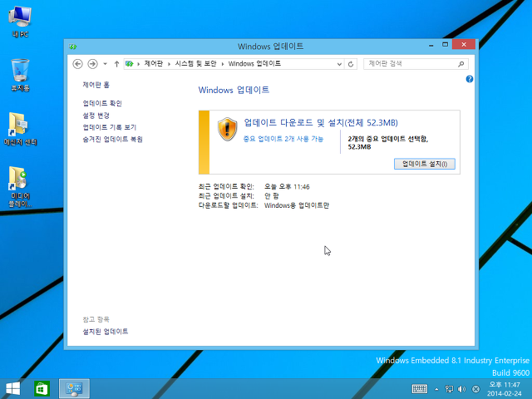Click the tray icon left of the clock
Viewport: 532px width, 399px height.
pyautogui.click(x=476, y=389)
